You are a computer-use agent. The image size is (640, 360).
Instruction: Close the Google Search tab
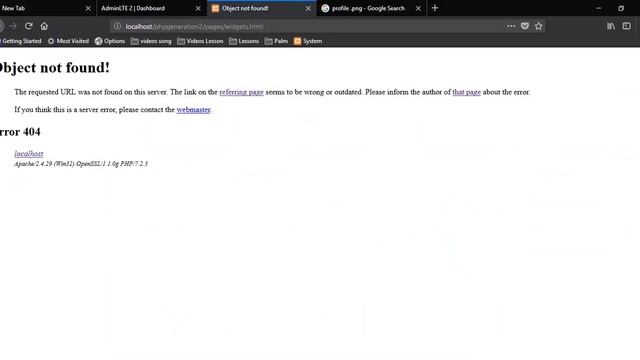(x=418, y=8)
